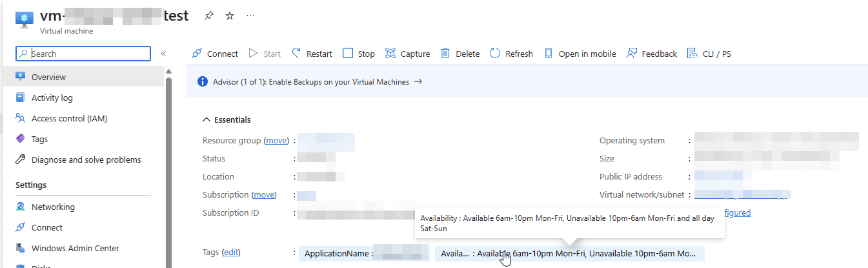Click the Tags edit link
Viewport: 868px width, 268px height.
coord(231,253)
